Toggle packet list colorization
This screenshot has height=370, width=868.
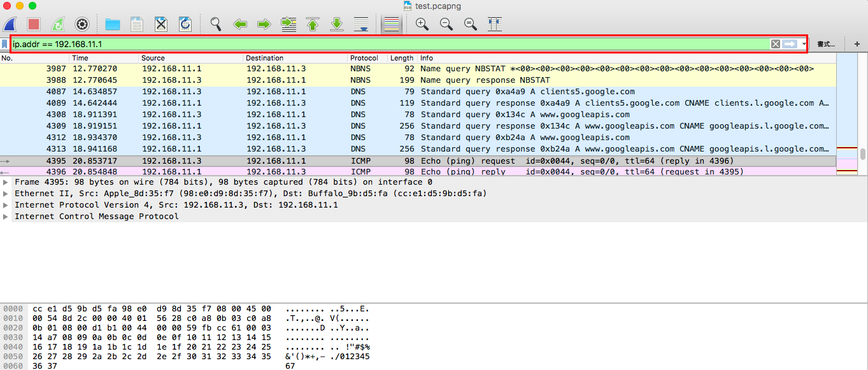pos(391,25)
